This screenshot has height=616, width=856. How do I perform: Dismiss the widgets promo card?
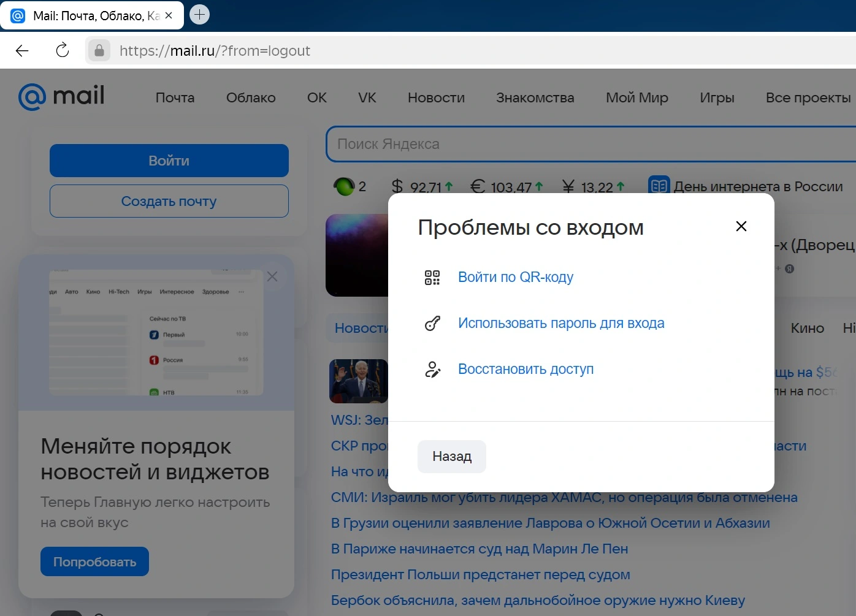(x=272, y=276)
